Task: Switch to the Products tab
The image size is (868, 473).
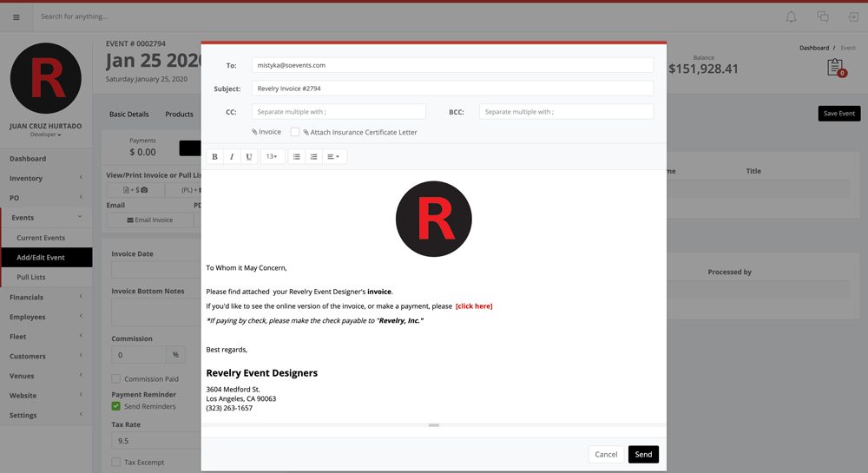Action: [x=179, y=115]
